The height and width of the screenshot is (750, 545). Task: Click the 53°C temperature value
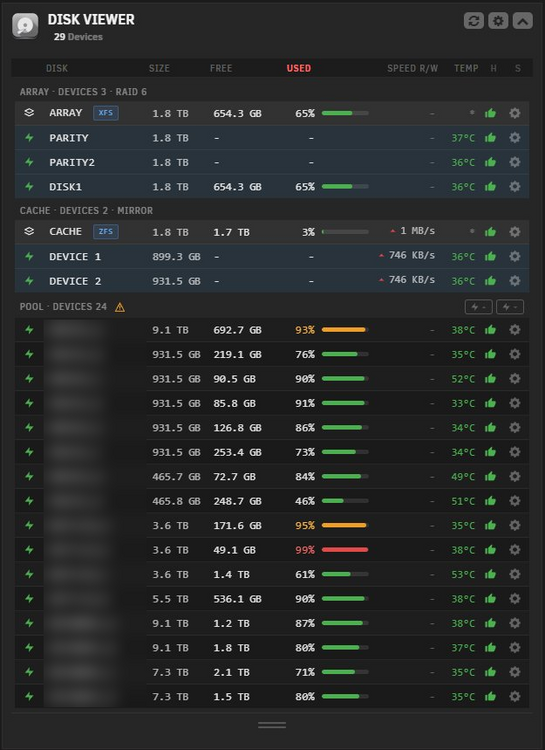(463, 574)
